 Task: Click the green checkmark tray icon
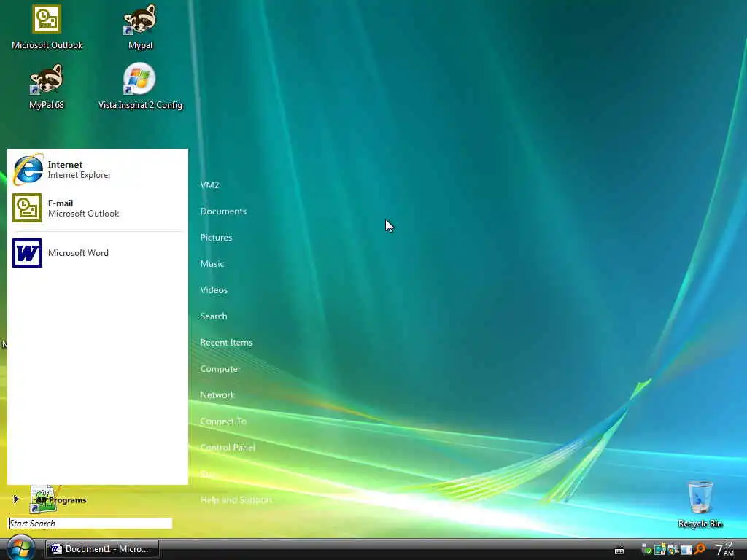(646, 550)
